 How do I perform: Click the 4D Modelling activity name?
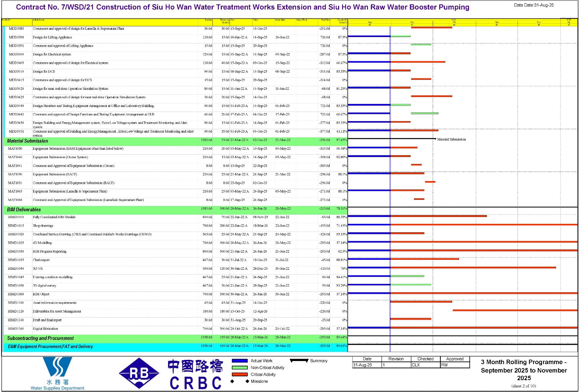pos(42,243)
